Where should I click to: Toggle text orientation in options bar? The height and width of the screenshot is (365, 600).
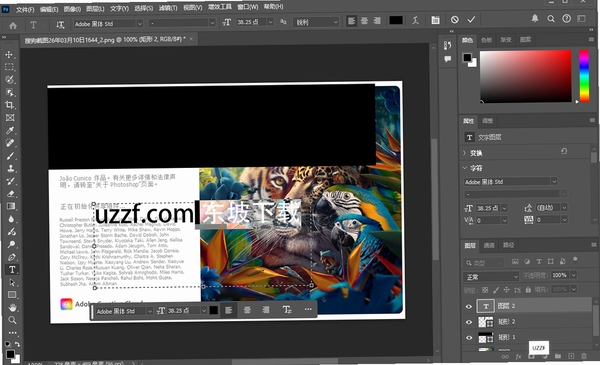pyautogui.click(x=60, y=24)
